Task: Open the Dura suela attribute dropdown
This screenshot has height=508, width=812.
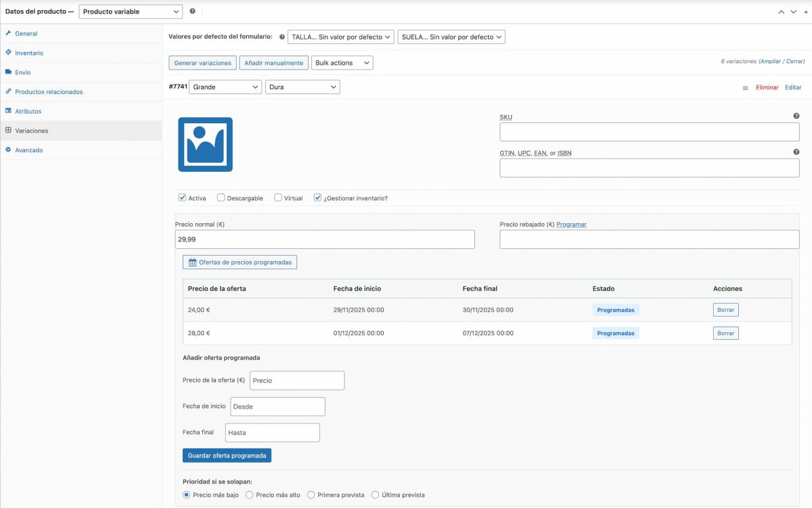Action: click(x=302, y=87)
